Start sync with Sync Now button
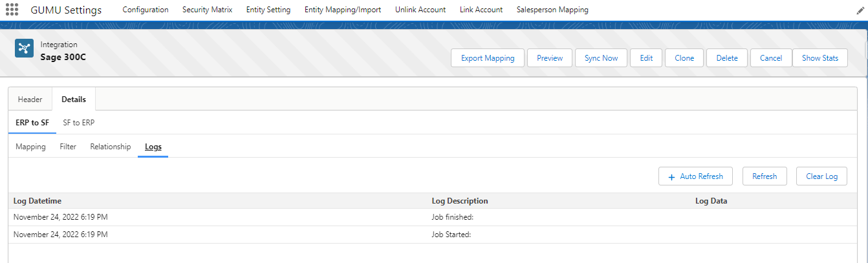The image size is (868, 263). pyautogui.click(x=602, y=58)
